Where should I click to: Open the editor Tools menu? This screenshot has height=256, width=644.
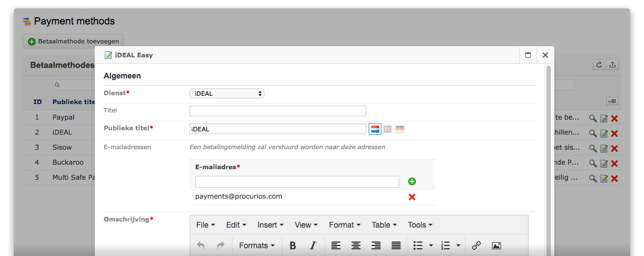coord(420,225)
